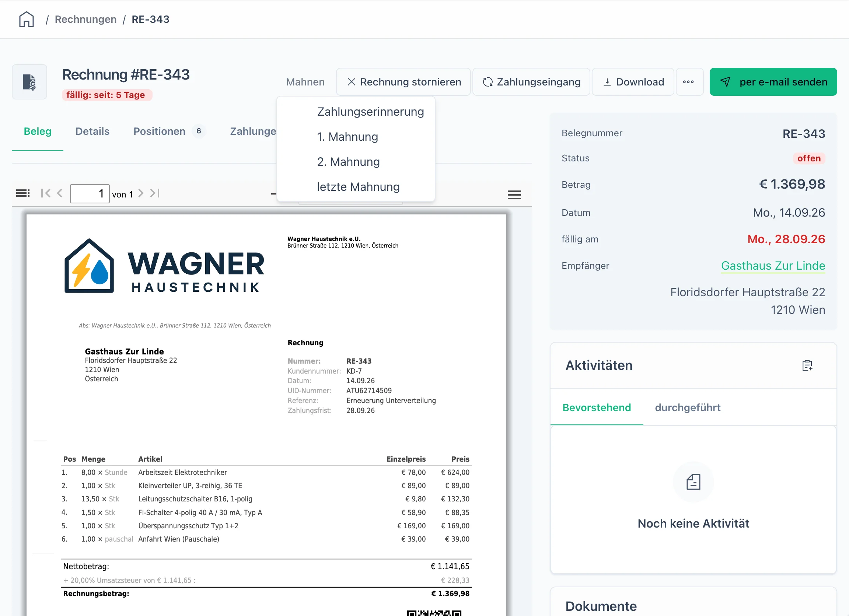Go to previous PDF page
This screenshot has height=616, width=849.
click(x=60, y=193)
